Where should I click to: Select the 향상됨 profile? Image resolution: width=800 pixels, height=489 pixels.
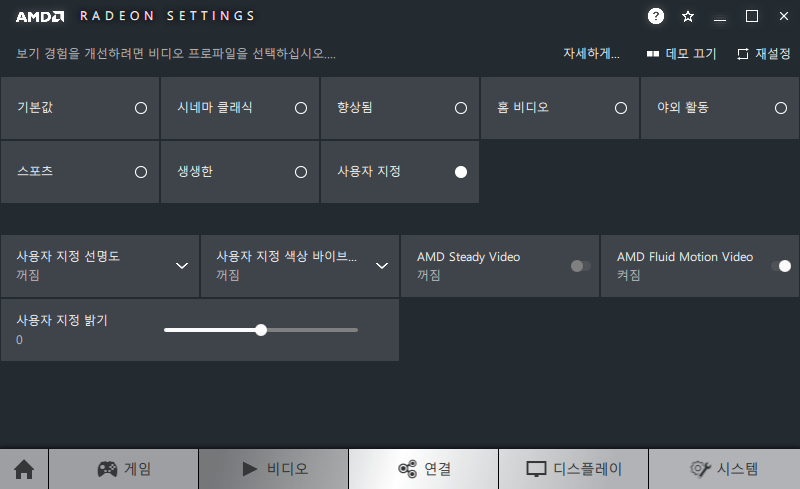(x=400, y=108)
